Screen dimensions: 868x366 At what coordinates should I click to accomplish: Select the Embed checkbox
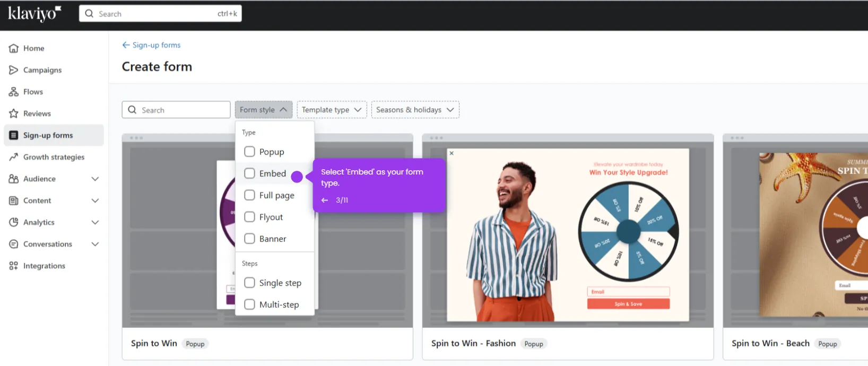coord(249,173)
